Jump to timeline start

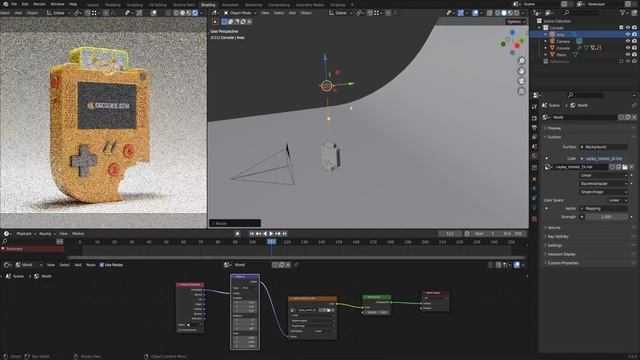[252, 234]
